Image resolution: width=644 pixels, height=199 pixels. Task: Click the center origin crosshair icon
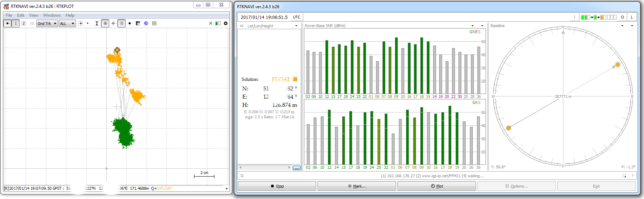[113, 23]
